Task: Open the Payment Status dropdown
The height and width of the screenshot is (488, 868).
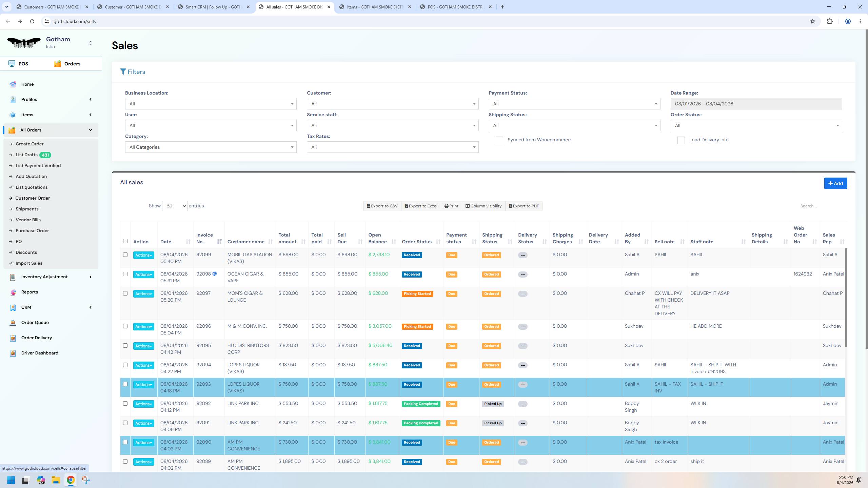Action: coord(574,104)
